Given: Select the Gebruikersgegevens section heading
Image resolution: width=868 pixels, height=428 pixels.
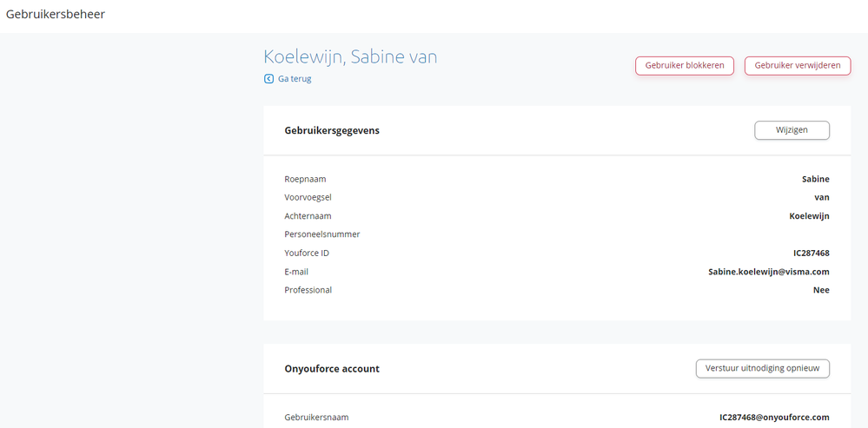Looking at the screenshot, I should [x=332, y=131].
